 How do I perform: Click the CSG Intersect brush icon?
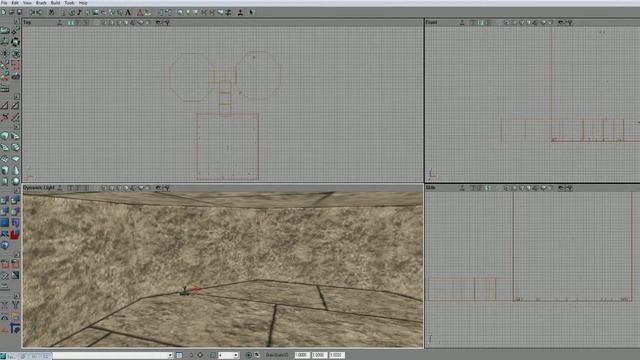4,211
